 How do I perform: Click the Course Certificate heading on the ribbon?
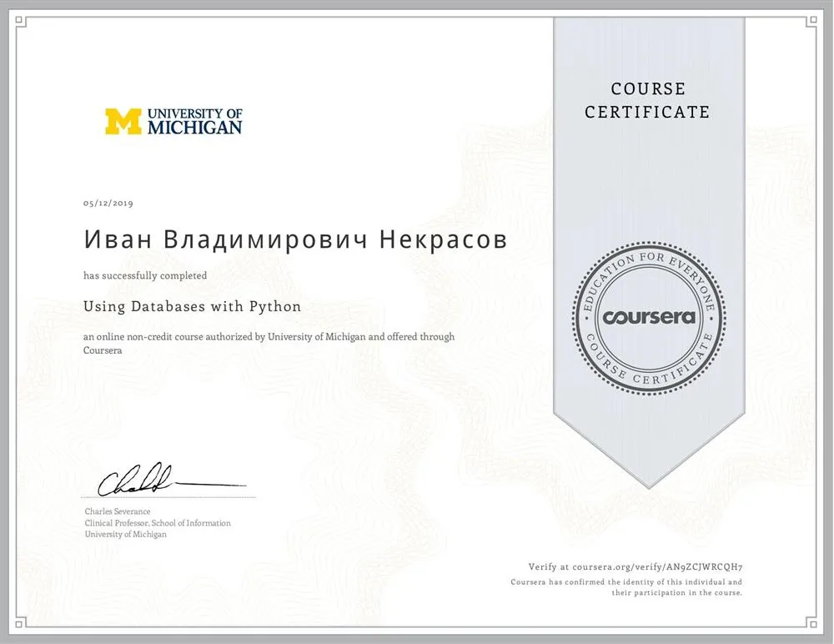pyautogui.click(x=647, y=100)
